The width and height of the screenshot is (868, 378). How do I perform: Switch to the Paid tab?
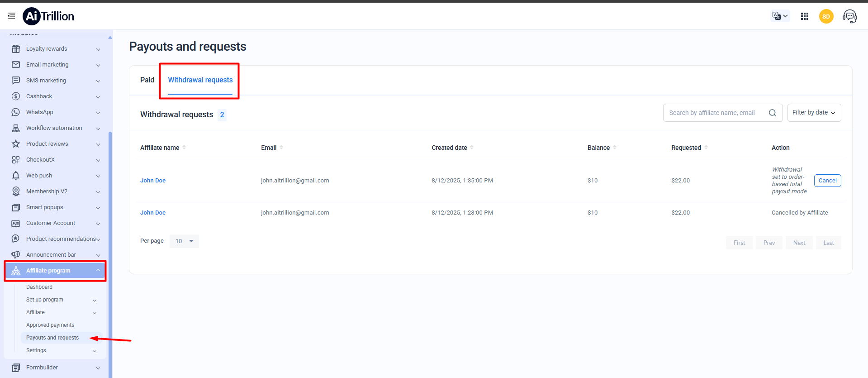click(x=147, y=80)
